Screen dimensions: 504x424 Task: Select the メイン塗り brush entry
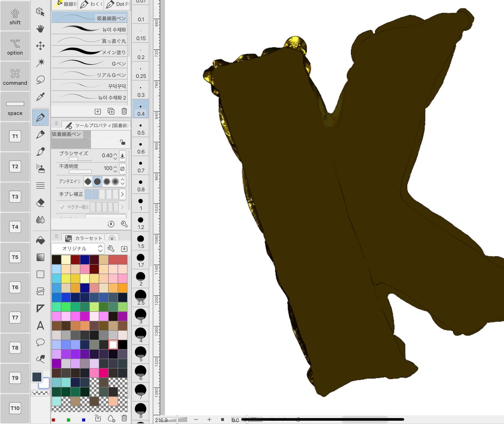click(x=89, y=52)
